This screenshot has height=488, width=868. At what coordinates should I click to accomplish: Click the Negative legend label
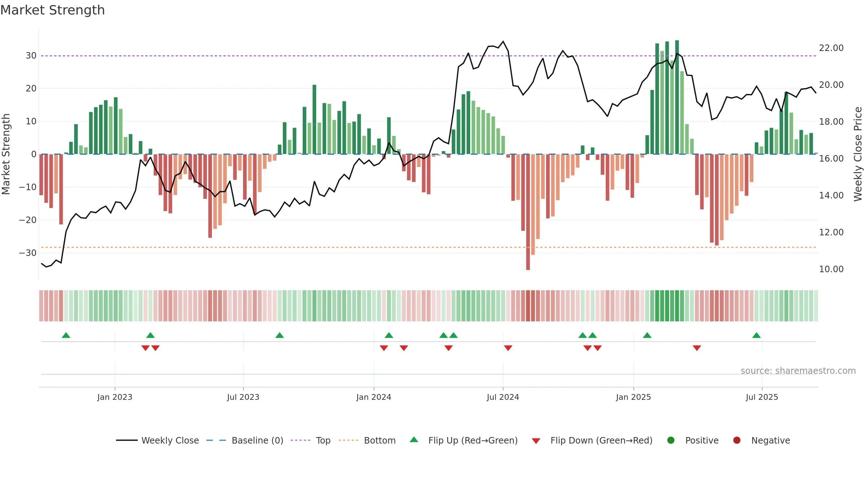pyautogui.click(x=771, y=440)
